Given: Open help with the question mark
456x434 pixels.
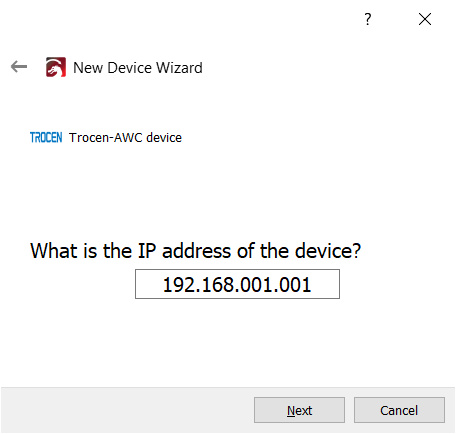Looking at the screenshot, I should click(367, 19).
